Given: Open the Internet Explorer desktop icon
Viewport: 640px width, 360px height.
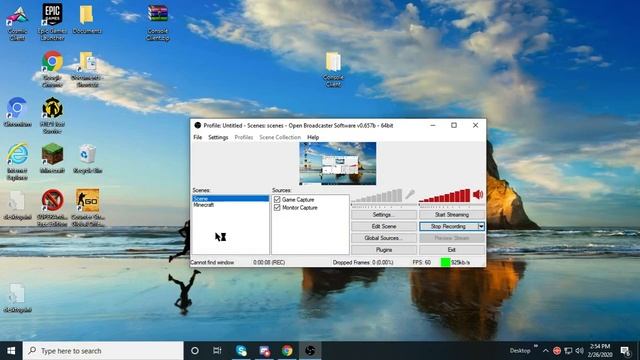Looking at the screenshot, I should click(x=17, y=161).
